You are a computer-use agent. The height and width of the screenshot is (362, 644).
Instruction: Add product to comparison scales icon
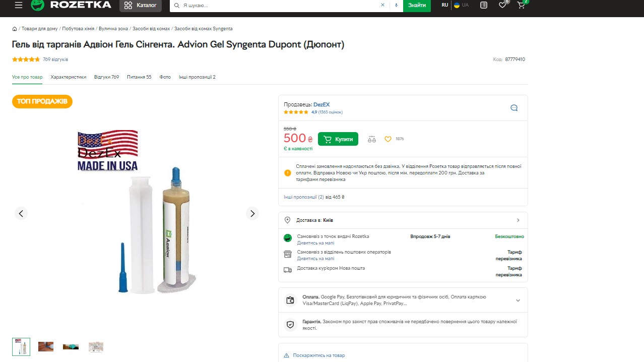click(x=372, y=139)
